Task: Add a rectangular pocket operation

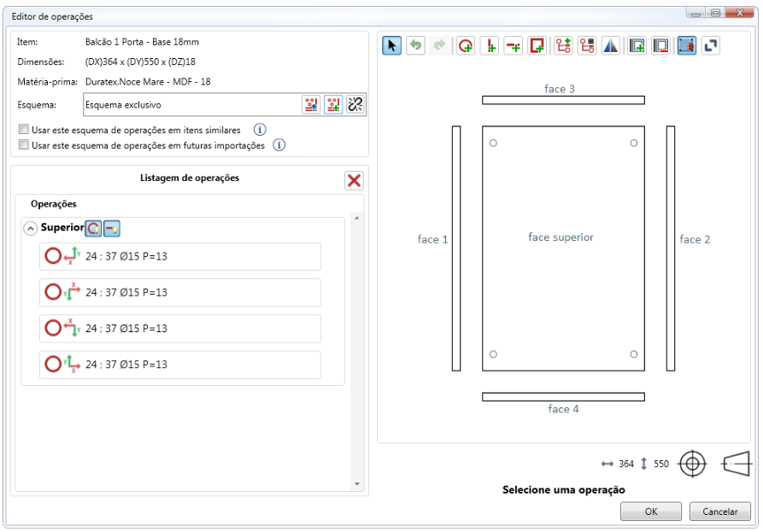Action: 537,46
